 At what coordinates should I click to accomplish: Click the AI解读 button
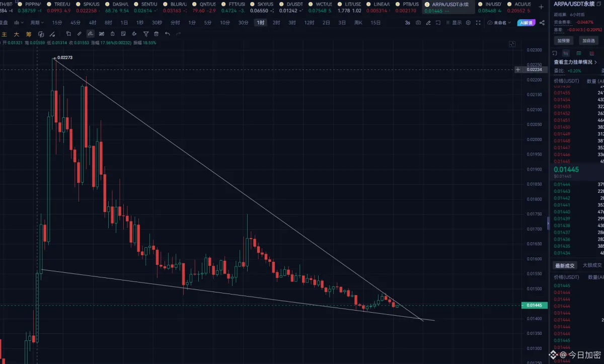526,23
